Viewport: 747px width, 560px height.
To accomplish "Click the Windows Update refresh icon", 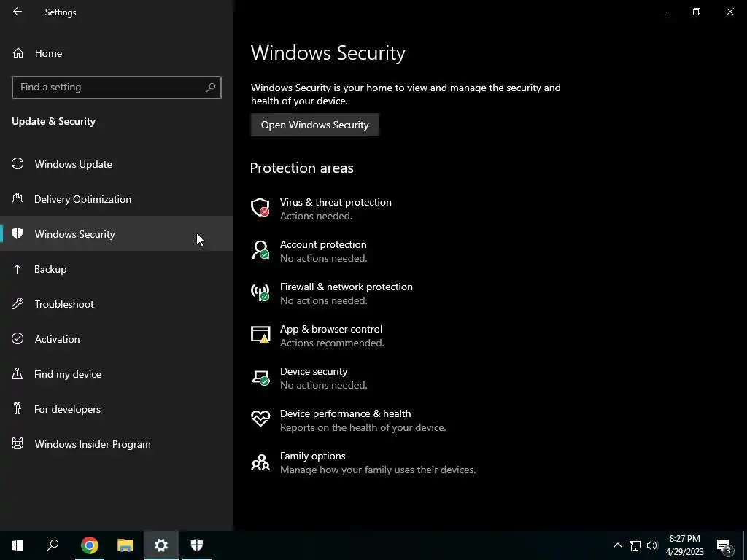I will pos(18,164).
